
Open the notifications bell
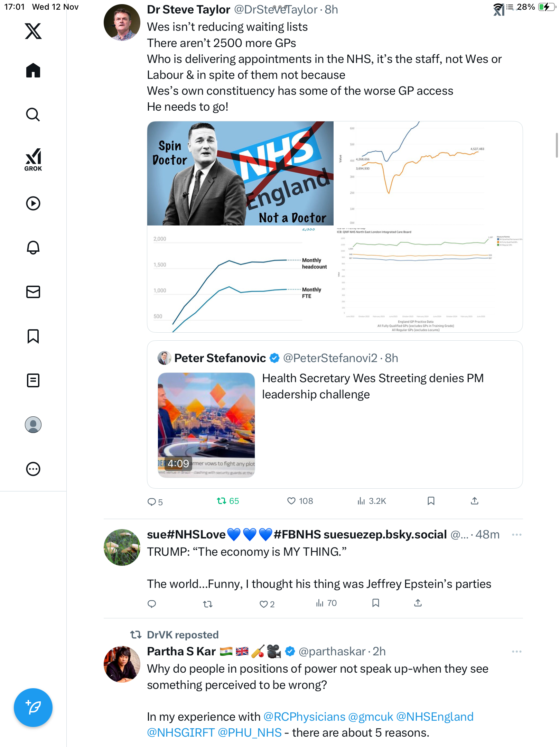point(33,248)
